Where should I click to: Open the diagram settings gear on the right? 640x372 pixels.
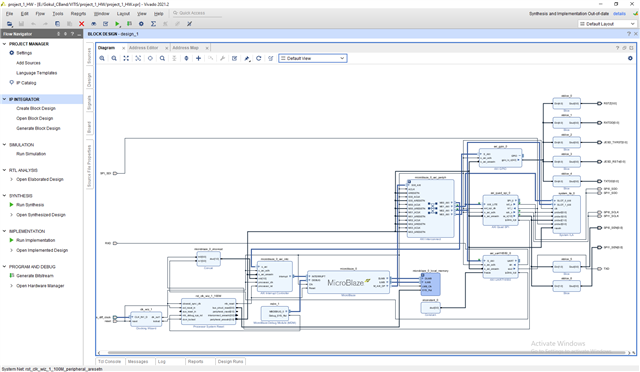(630, 58)
